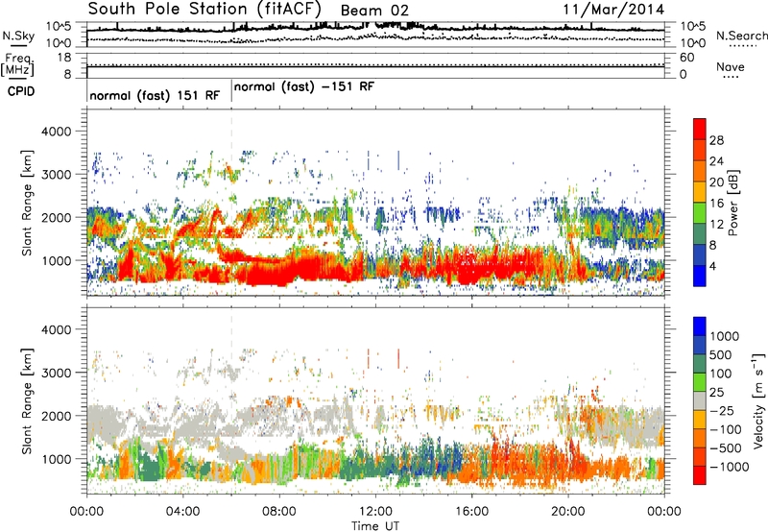Click the '3000' range tick on the velocity panel
768x532 pixels.
pos(57,373)
